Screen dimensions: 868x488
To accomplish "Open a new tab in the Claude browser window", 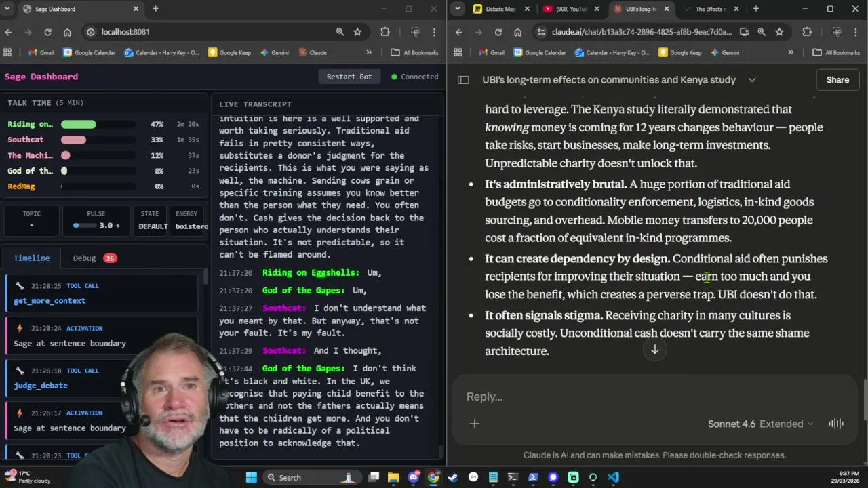I will pyautogui.click(x=755, y=9).
